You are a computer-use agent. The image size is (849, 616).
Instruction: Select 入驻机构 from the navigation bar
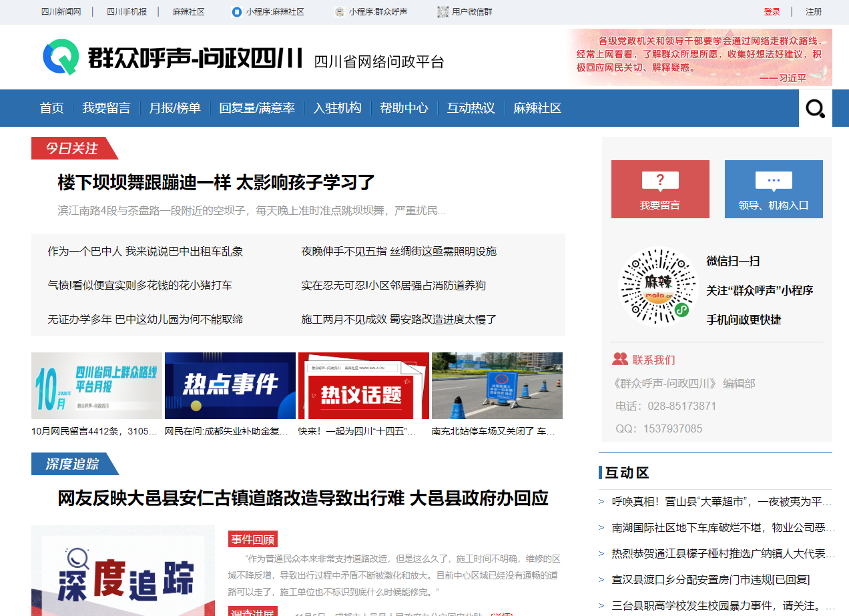coord(338,108)
